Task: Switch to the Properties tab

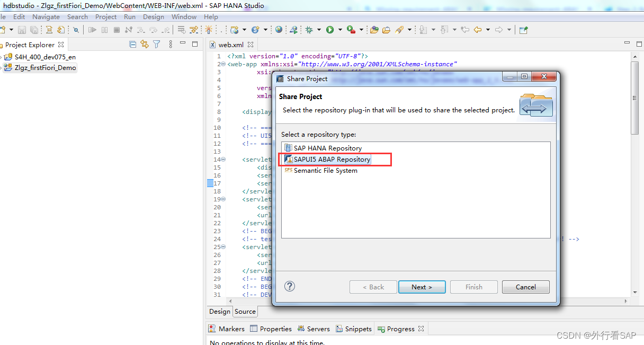Action: (271, 329)
